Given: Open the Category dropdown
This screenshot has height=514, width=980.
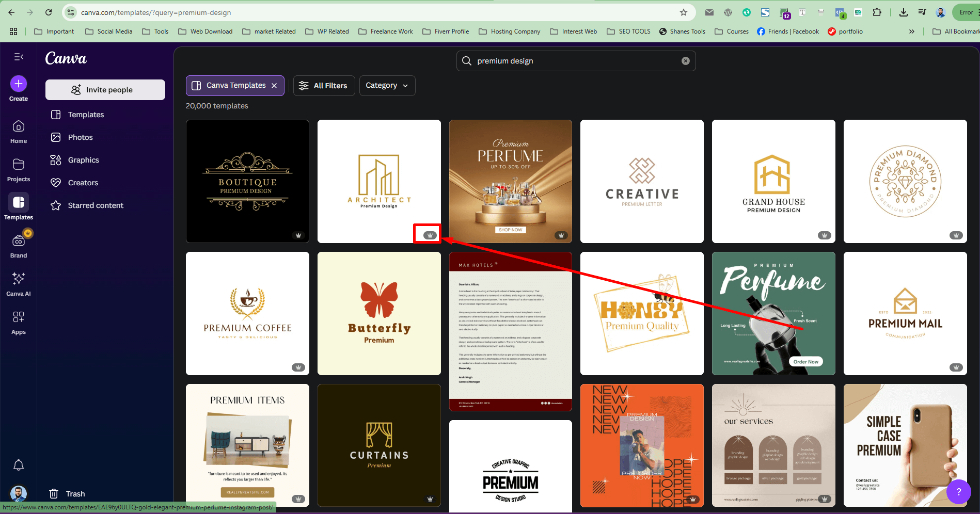Looking at the screenshot, I should click(x=387, y=86).
